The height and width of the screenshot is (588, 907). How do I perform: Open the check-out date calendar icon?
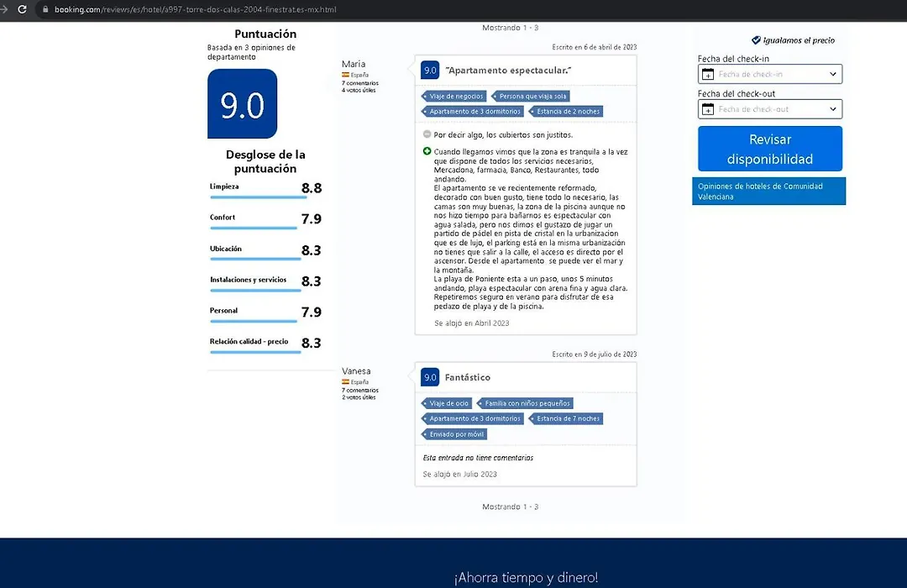(x=707, y=109)
